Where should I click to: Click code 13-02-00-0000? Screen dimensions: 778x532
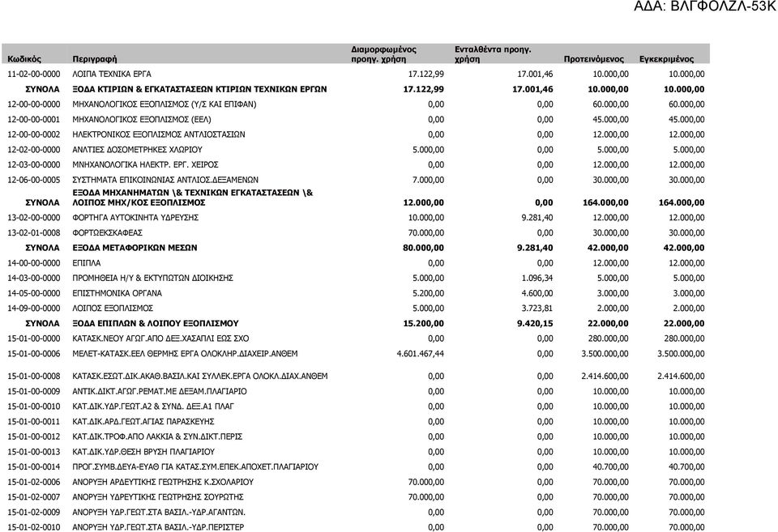coord(34,218)
